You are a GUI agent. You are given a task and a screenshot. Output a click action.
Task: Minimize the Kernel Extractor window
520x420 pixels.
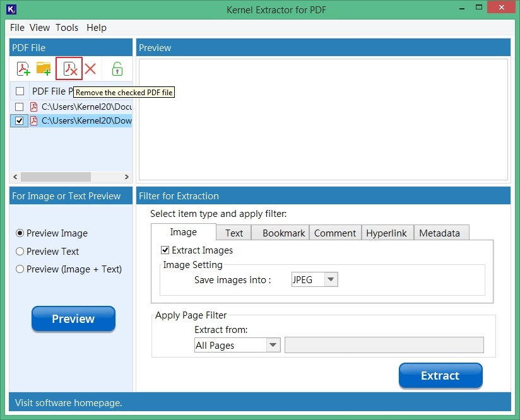click(462, 8)
